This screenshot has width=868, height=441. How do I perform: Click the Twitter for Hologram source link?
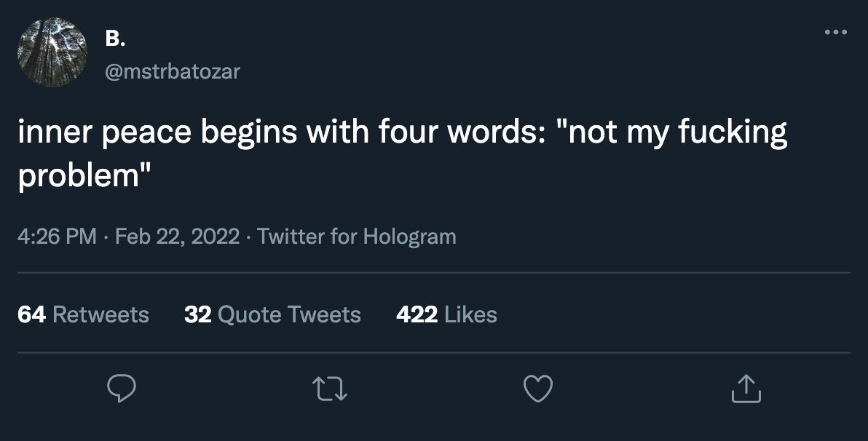(357, 237)
